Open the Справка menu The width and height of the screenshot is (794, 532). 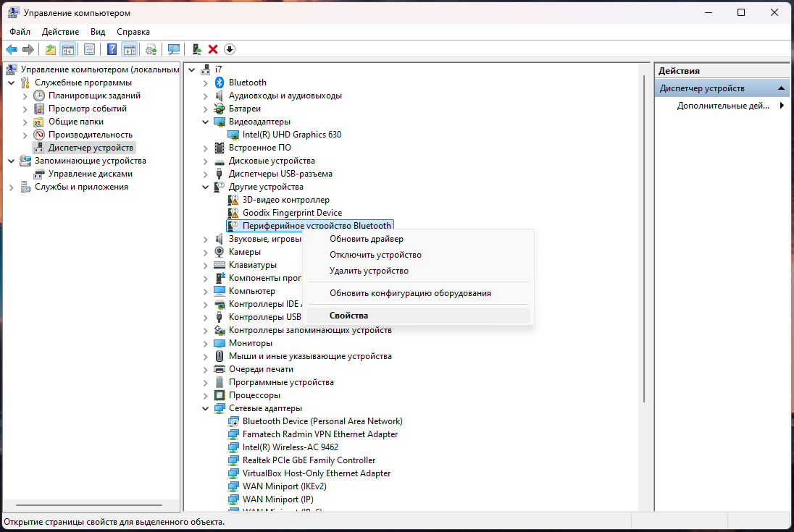133,31
